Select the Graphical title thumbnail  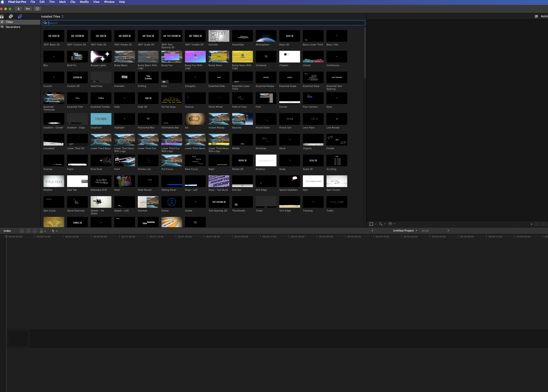[101, 119]
